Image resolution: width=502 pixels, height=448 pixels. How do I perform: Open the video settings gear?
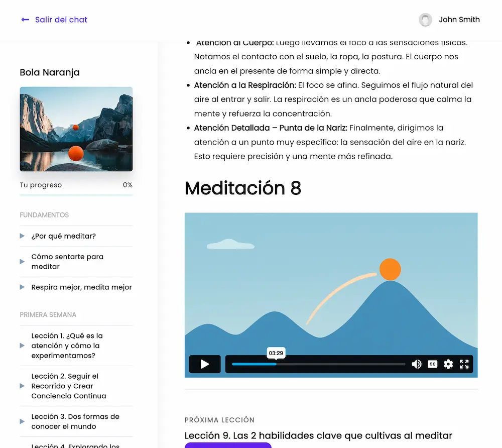[x=448, y=364]
